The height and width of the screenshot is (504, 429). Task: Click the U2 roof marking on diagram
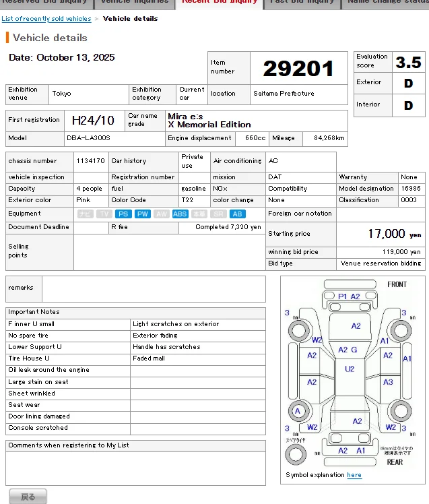click(350, 369)
